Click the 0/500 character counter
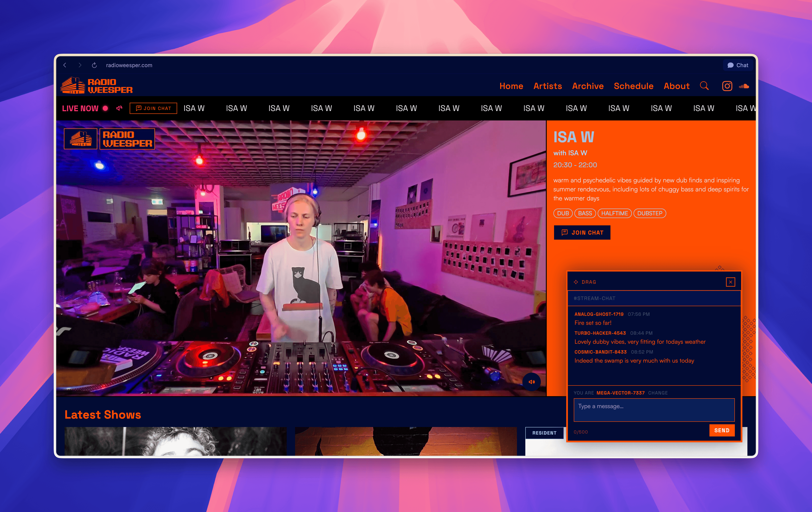This screenshot has width=812, height=512. (580, 432)
